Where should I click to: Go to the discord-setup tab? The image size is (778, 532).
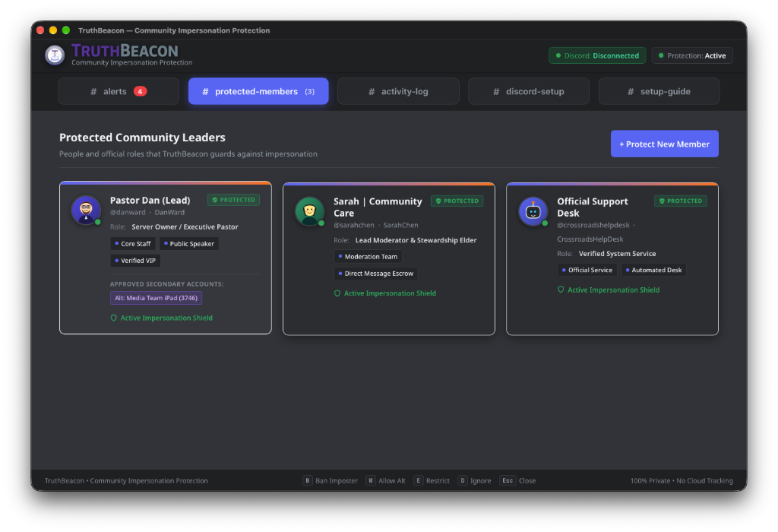(529, 91)
